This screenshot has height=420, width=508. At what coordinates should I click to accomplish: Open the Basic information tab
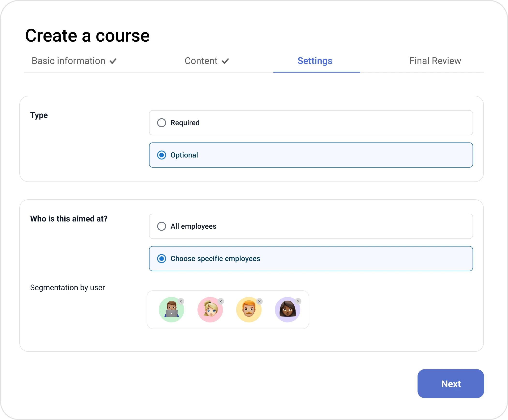[74, 61]
